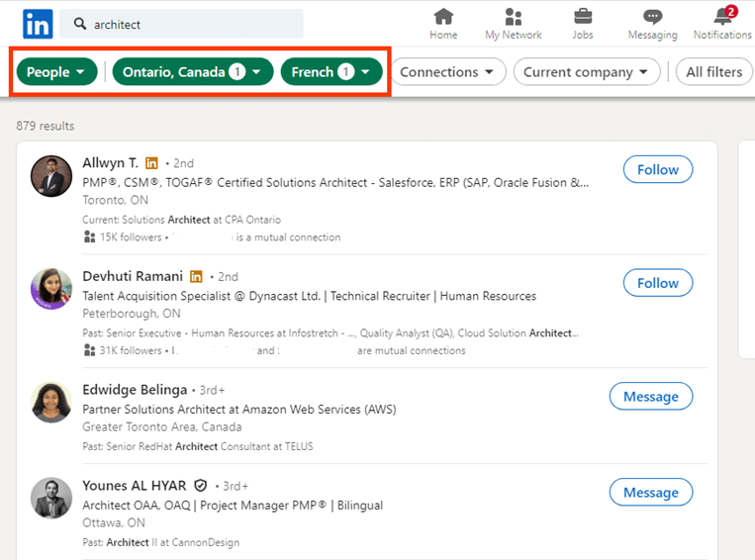Click the followers icon under Devhuti Ramani
Screen dimensions: 755x560
90,350
